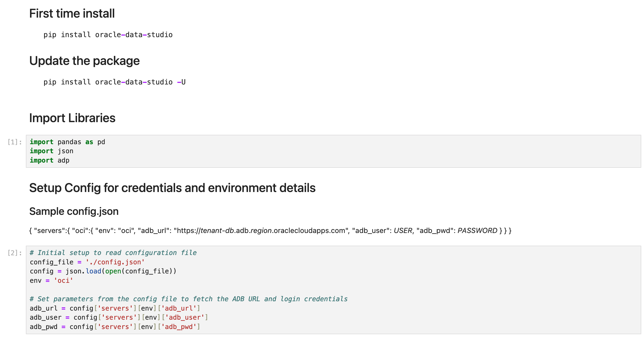Image resolution: width=644 pixels, height=340 pixels.
Task: Click 'Setup Config for credentials' heading
Action: [172, 188]
